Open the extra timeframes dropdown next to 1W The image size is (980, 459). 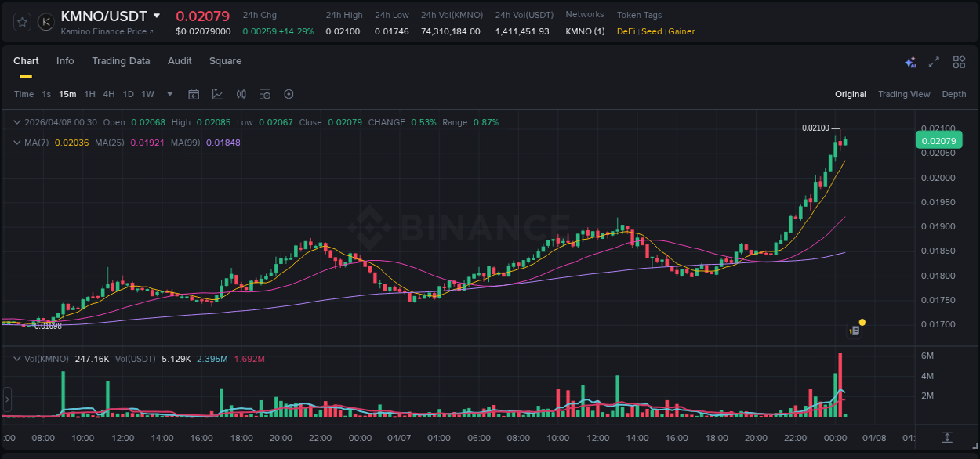tap(169, 94)
